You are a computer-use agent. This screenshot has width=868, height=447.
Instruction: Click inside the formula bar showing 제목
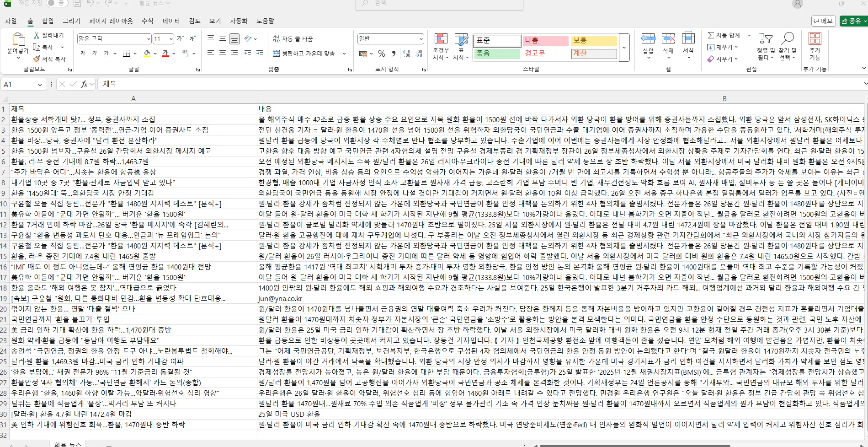click(x=480, y=84)
